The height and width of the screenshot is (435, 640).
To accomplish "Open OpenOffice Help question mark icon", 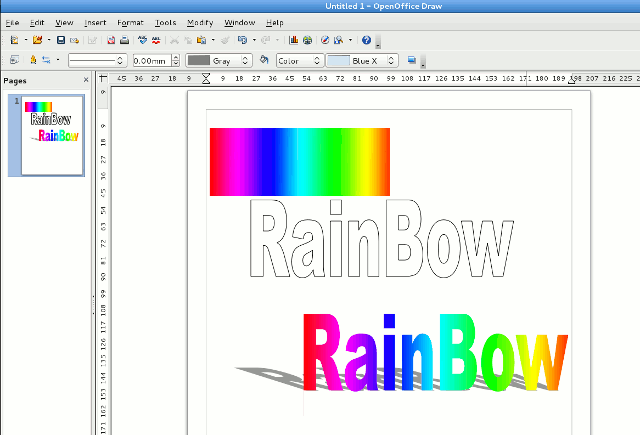I will click(366, 40).
